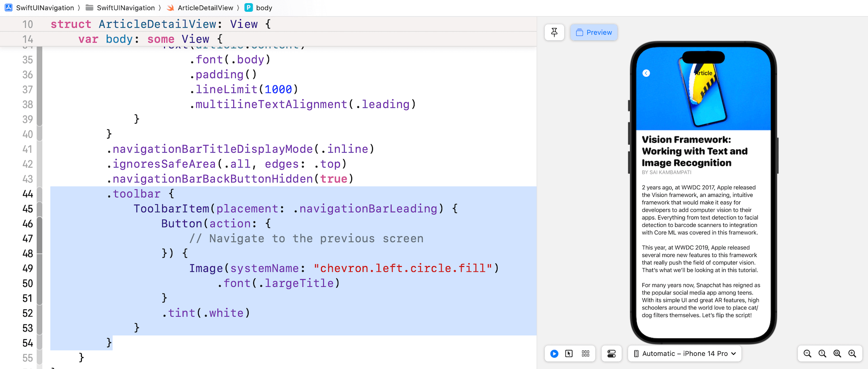Image resolution: width=868 pixels, height=369 pixels.
Task: Zoom preview to fit canvas
Action: point(837,354)
